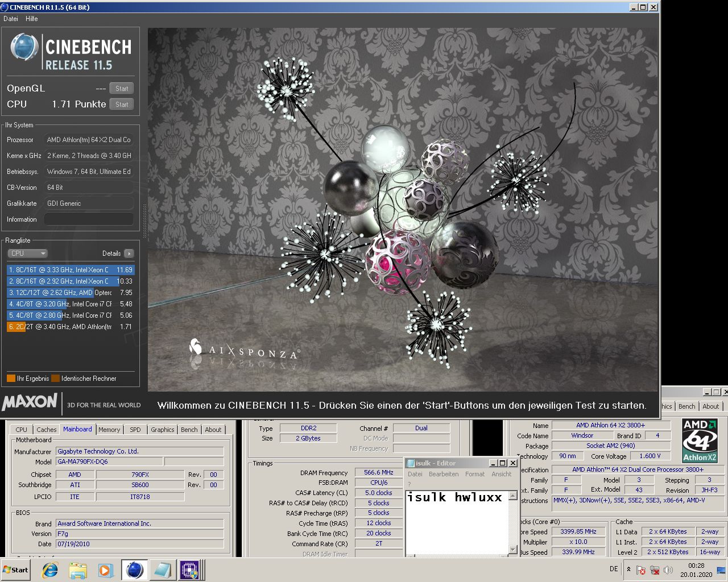The image size is (728, 582).
Task: Start the OpenGL benchmark
Action: pyautogui.click(x=122, y=89)
